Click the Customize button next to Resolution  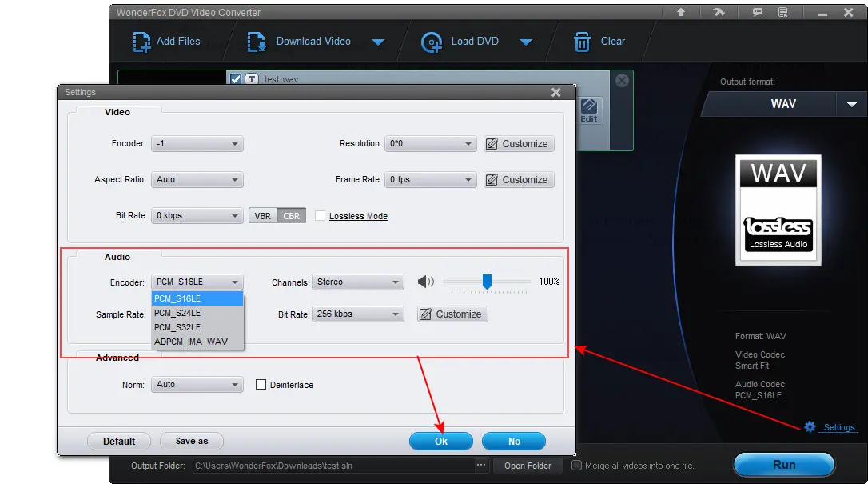click(x=519, y=143)
